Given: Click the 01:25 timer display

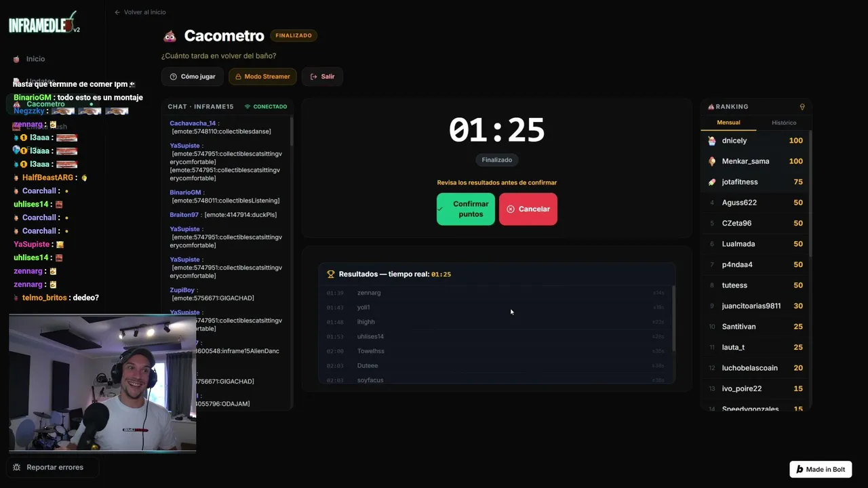Looking at the screenshot, I should (496, 130).
